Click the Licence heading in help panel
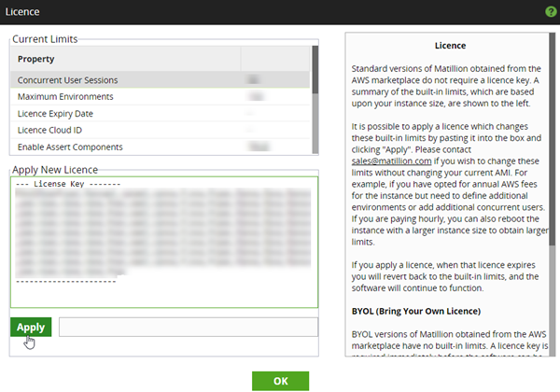This screenshot has width=560, height=392. pyautogui.click(x=450, y=46)
